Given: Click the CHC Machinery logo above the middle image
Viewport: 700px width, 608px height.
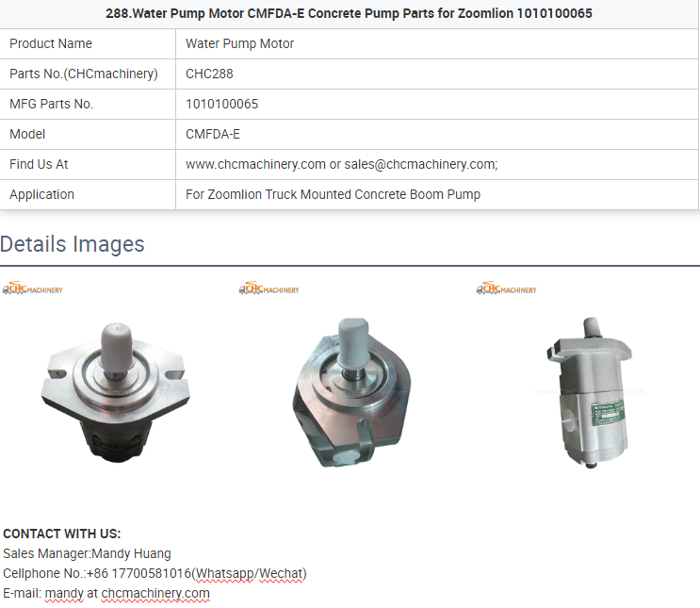Looking at the screenshot, I should tap(269, 288).
